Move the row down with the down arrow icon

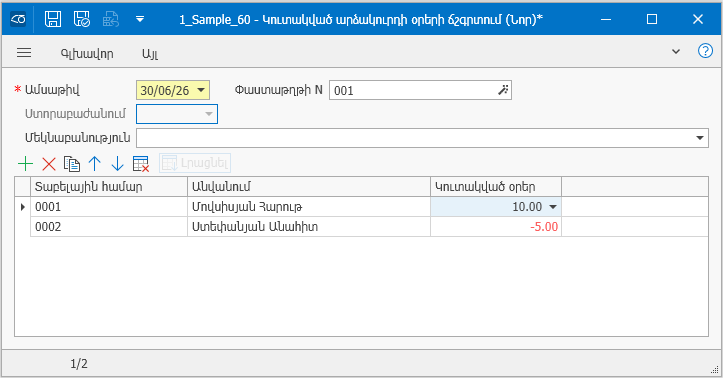pos(118,164)
